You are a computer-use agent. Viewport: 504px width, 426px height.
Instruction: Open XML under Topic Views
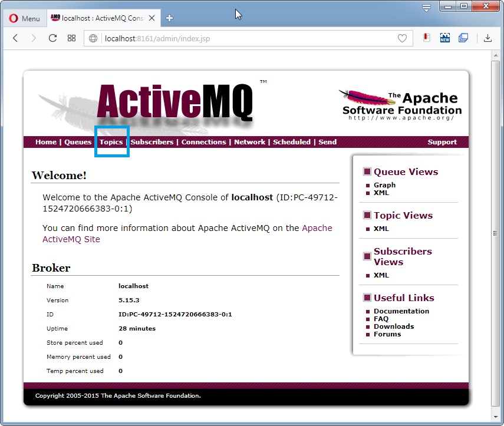point(381,229)
